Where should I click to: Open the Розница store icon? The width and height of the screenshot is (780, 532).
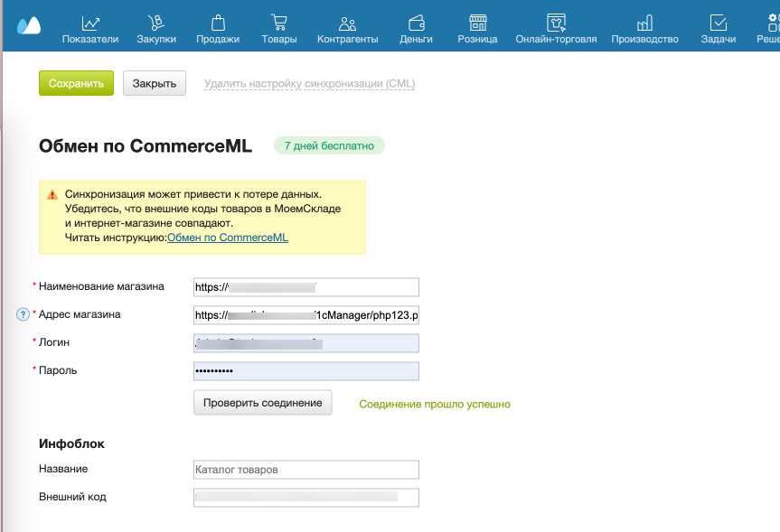pos(477,23)
